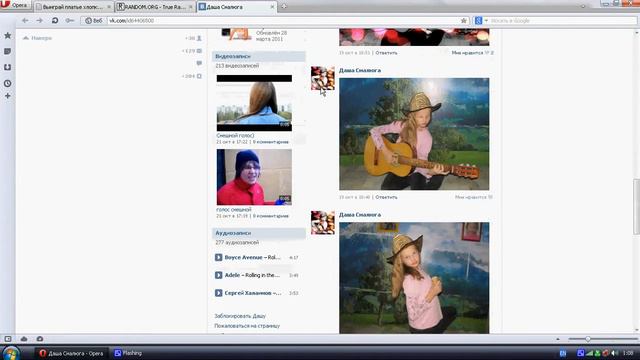Open the Смешной голос video thumbnail
Viewport: 640px width, 360px height.
click(254, 103)
